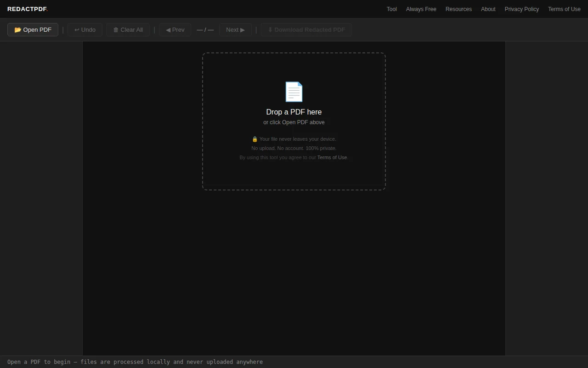Go to Always Free page
The height and width of the screenshot is (368, 588).
click(421, 9)
